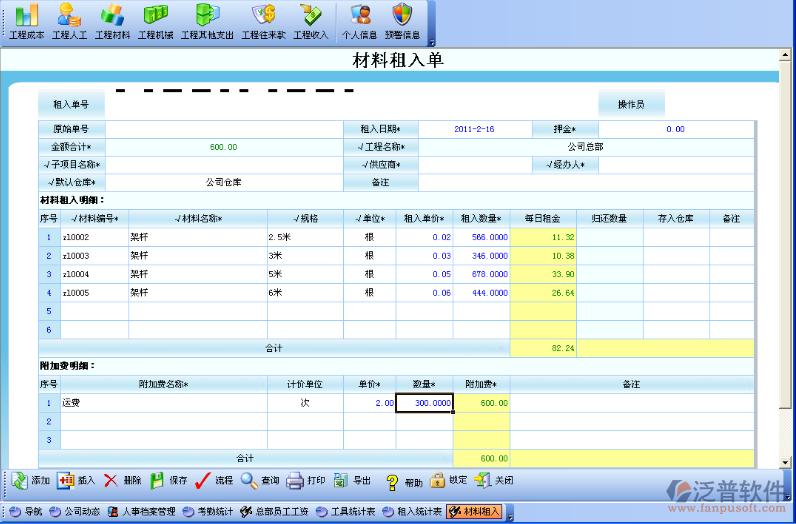Click the 公司仓库 default warehouse field
Screen dimensions: 796x524
pyautogui.click(x=224, y=183)
